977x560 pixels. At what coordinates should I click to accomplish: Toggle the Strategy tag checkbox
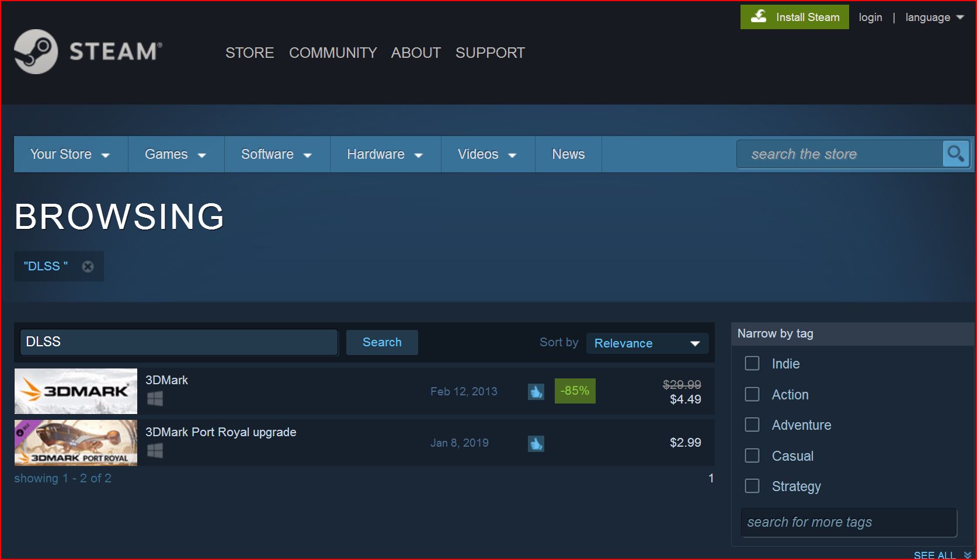752,486
